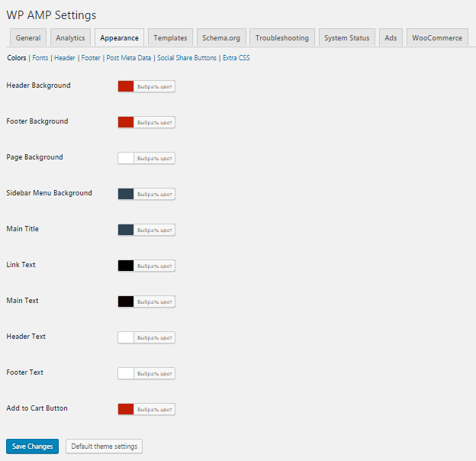
Task: Open the Ads tab
Action: point(391,37)
